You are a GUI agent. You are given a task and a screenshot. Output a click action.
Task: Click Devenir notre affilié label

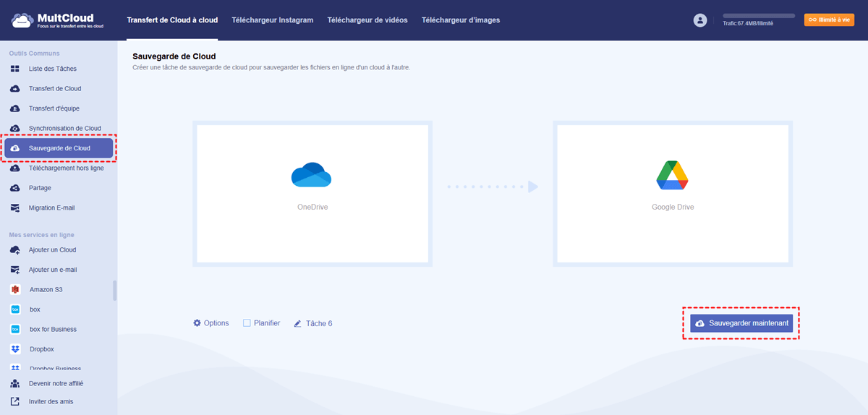coord(56,383)
